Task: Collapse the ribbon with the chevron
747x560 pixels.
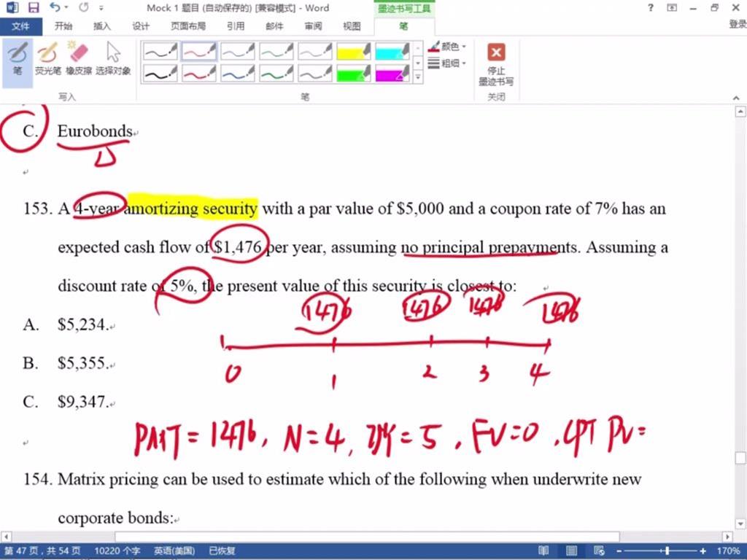Action: [x=737, y=98]
